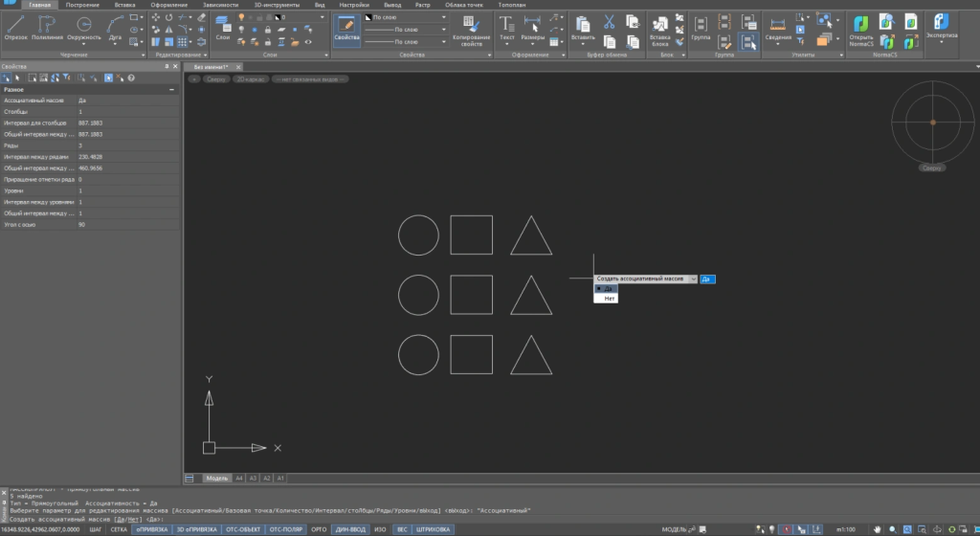The image size is (980, 536).
Task: Choose the Полилиния drawing tool
Action: click(x=48, y=26)
